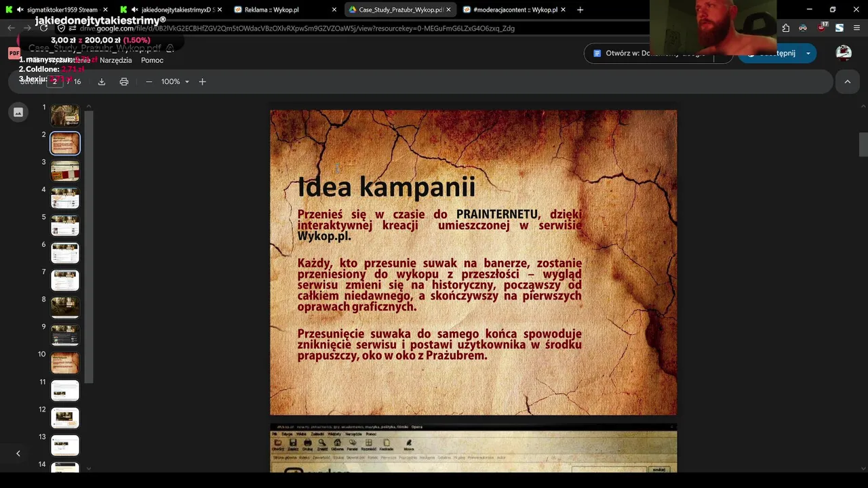Select page 7 thumbnail
The width and height of the screenshot is (868, 488).
65,280
